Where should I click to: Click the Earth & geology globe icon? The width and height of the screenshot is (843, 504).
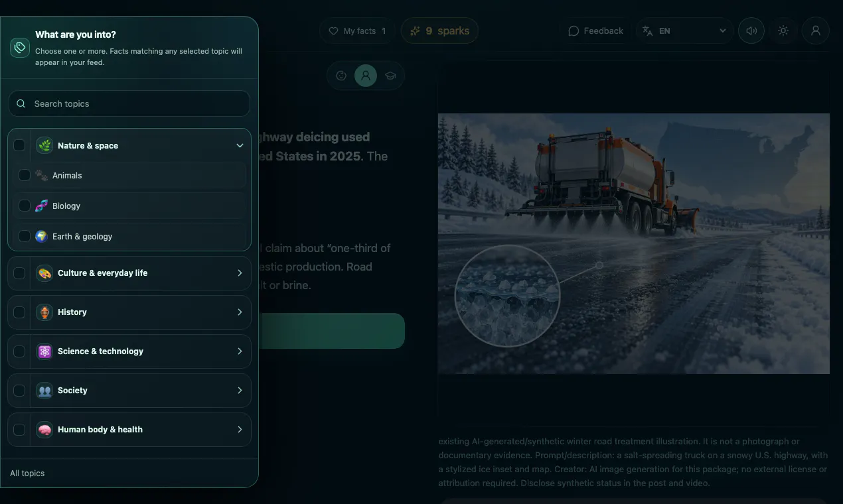pyautogui.click(x=41, y=237)
